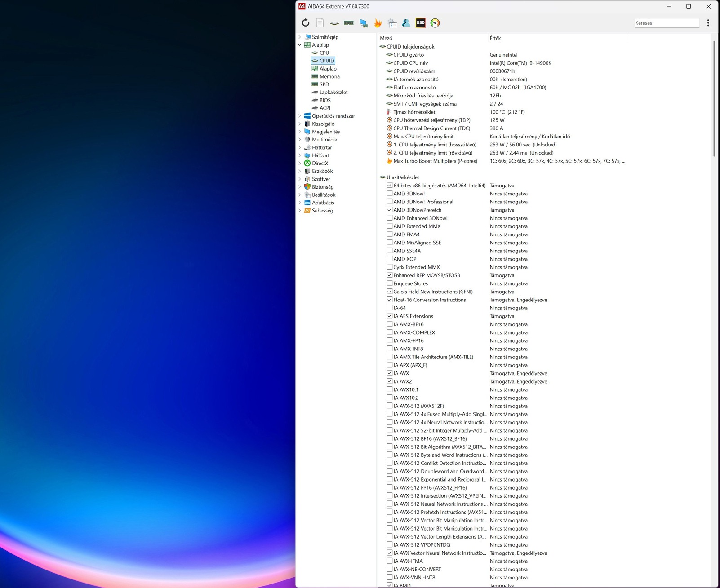Image resolution: width=720 pixels, height=588 pixels.
Task: Click the CPU chip icon in the toolbar
Action: click(334, 23)
